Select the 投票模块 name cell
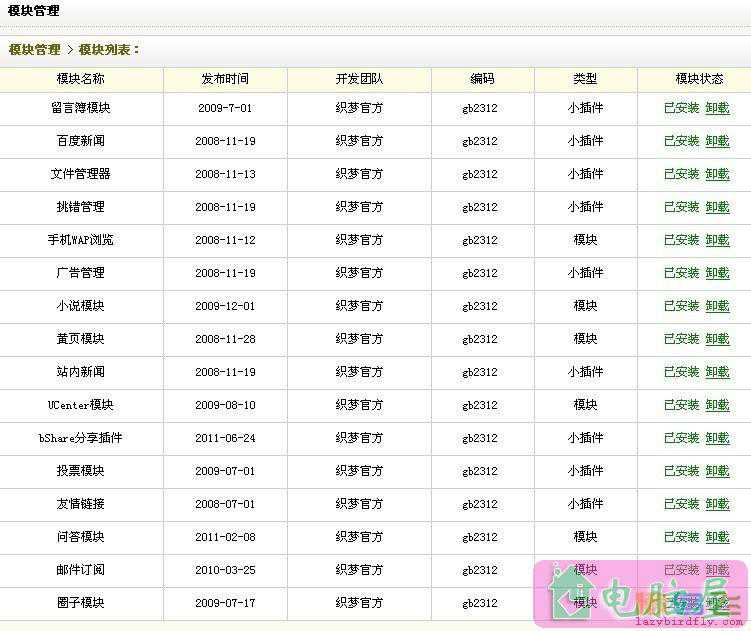This screenshot has height=631, width=751. (80, 471)
